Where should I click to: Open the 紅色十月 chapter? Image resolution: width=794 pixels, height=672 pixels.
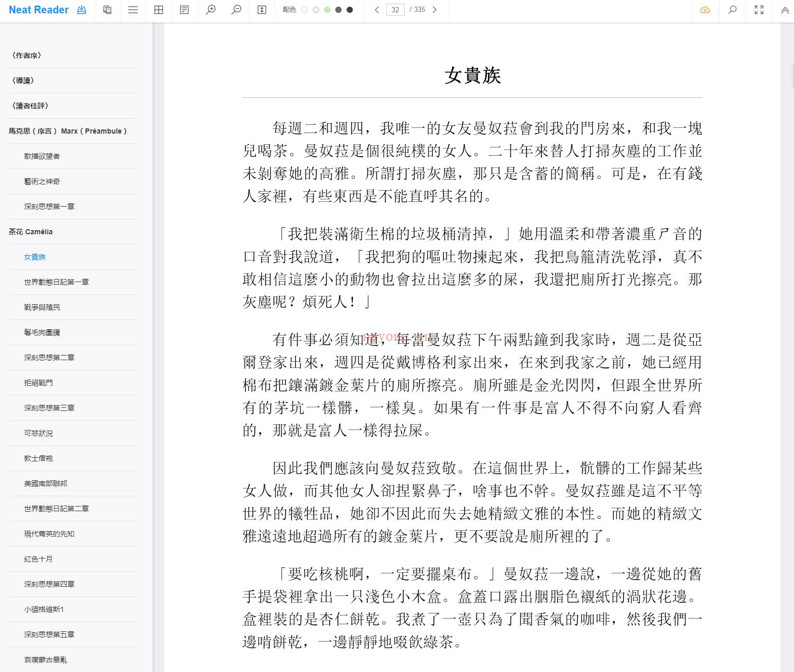pos(39,559)
